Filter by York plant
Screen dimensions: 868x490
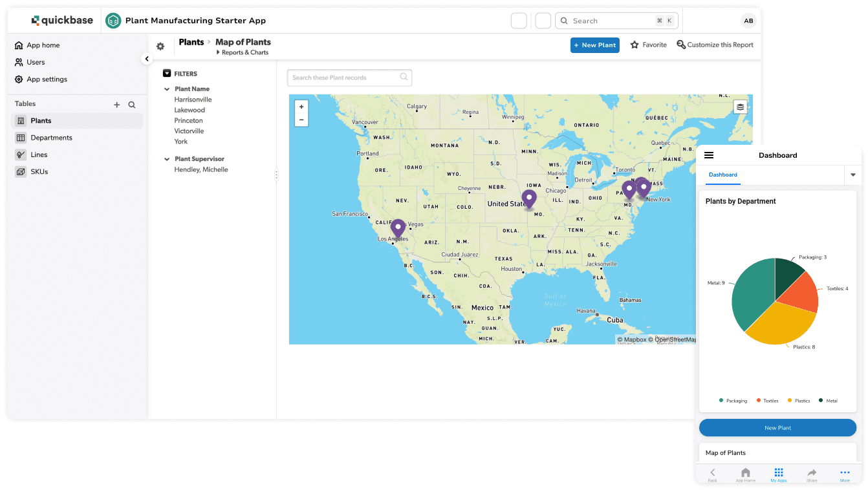coord(180,141)
